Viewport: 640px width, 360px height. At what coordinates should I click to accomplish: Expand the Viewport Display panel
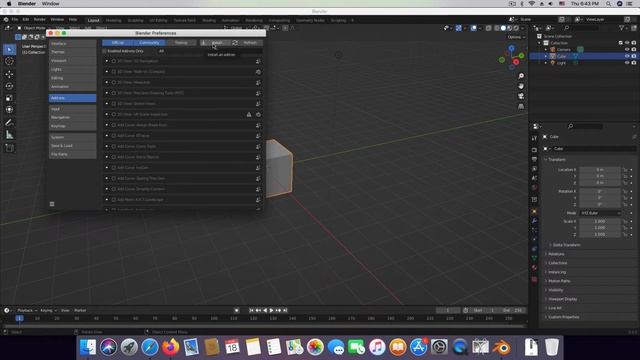click(562, 299)
